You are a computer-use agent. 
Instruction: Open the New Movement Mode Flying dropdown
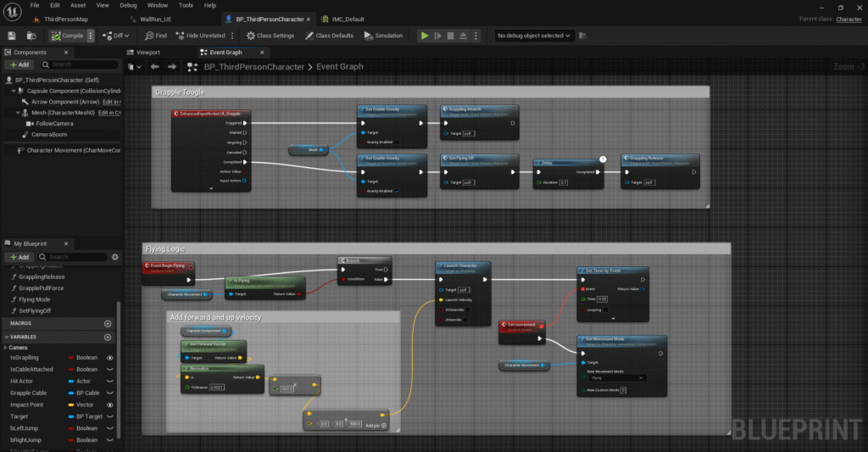617,377
